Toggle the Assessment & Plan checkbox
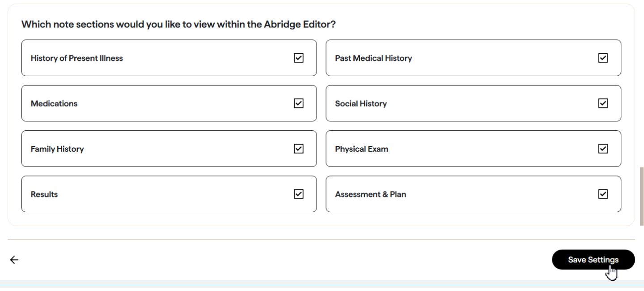Screen dimensions: 644x291 [x=603, y=194]
